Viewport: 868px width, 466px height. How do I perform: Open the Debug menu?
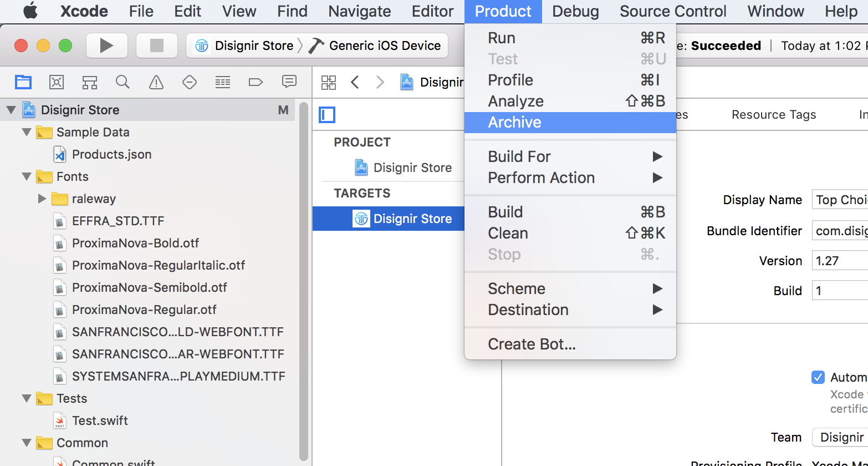[x=575, y=11]
